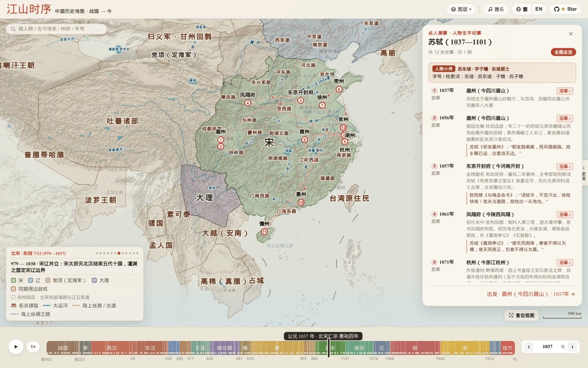Close the 苏轼 biography panel
Image resolution: width=588 pixels, height=368 pixels.
point(571,33)
